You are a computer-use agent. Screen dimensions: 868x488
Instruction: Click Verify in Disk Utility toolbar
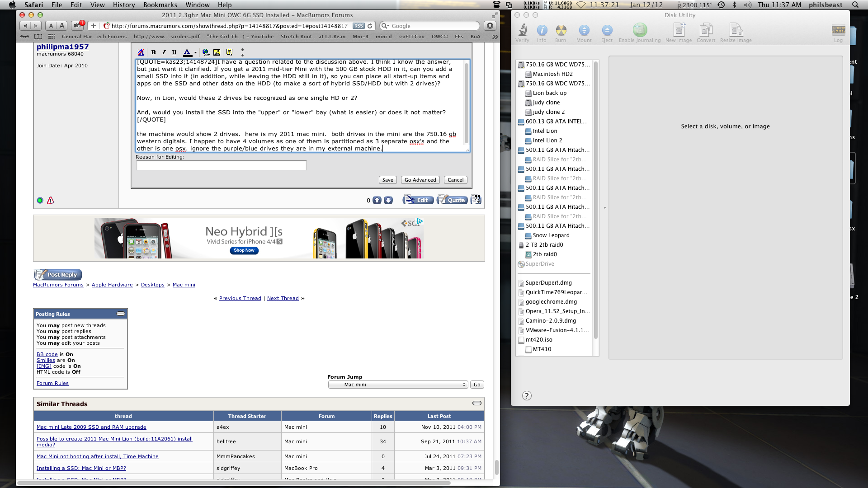tap(522, 34)
